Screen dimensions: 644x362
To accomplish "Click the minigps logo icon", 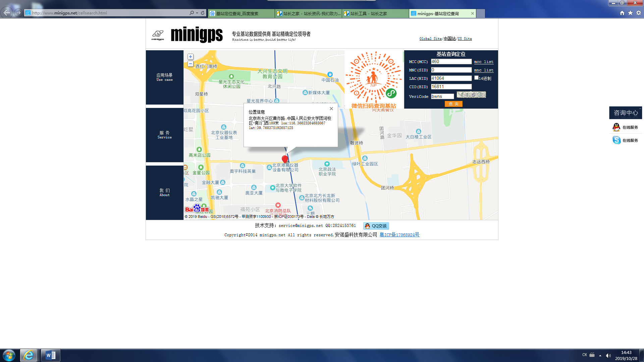I will (158, 35).
